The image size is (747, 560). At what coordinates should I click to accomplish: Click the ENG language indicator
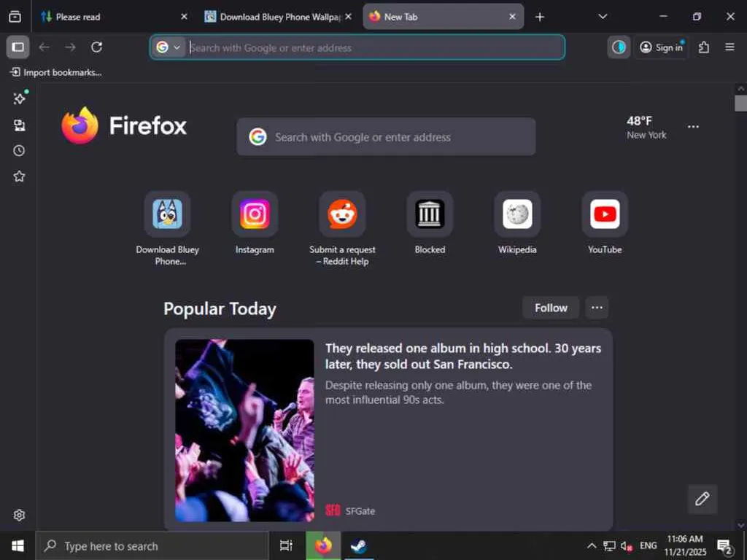tap(648, 545)
